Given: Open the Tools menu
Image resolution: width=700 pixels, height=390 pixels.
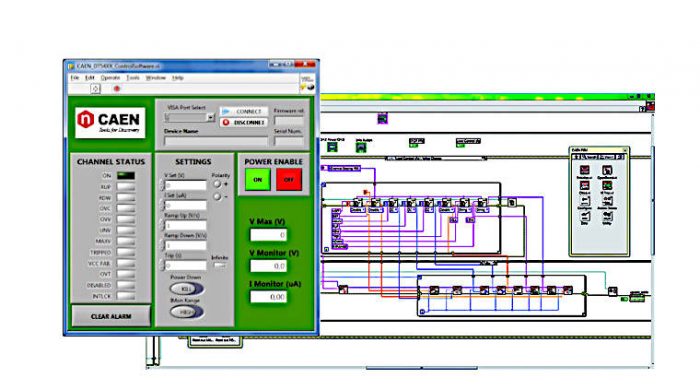Looking at the screenshot, I should pyautogui.click(x=133, y=78).
